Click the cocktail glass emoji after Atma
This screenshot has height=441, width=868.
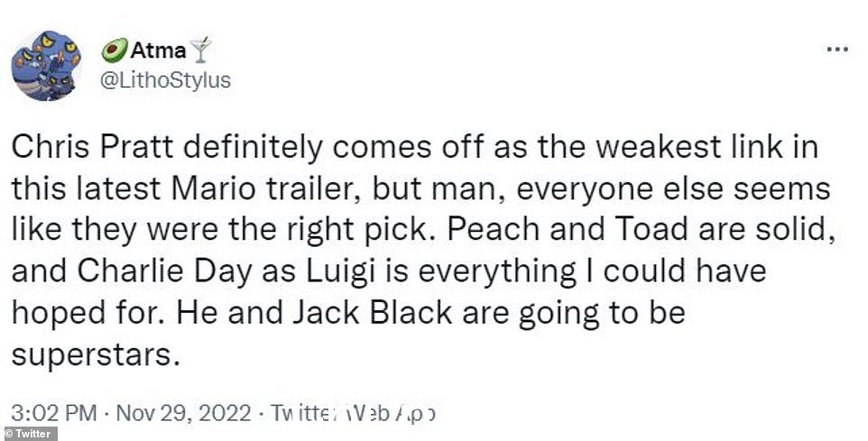[200, 51]
